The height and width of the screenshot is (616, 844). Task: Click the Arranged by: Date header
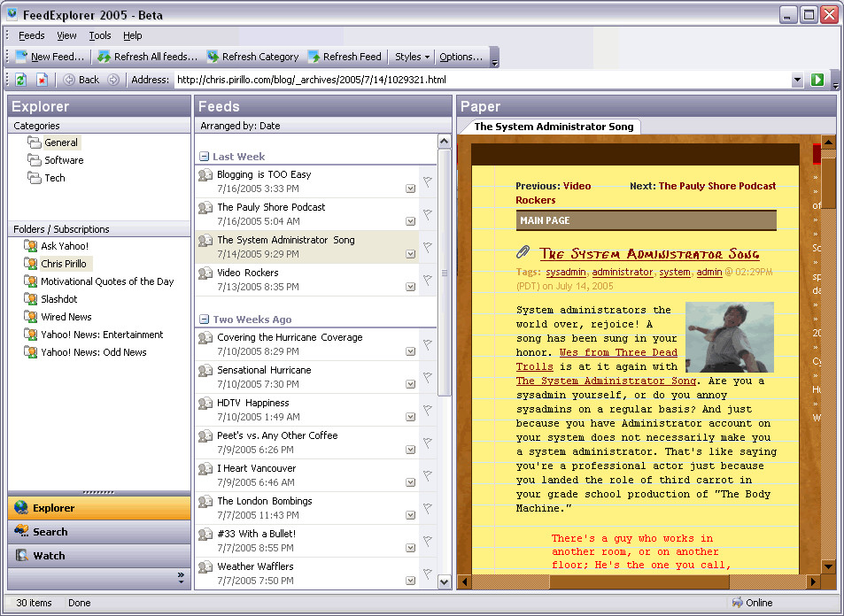pos(323,126)
